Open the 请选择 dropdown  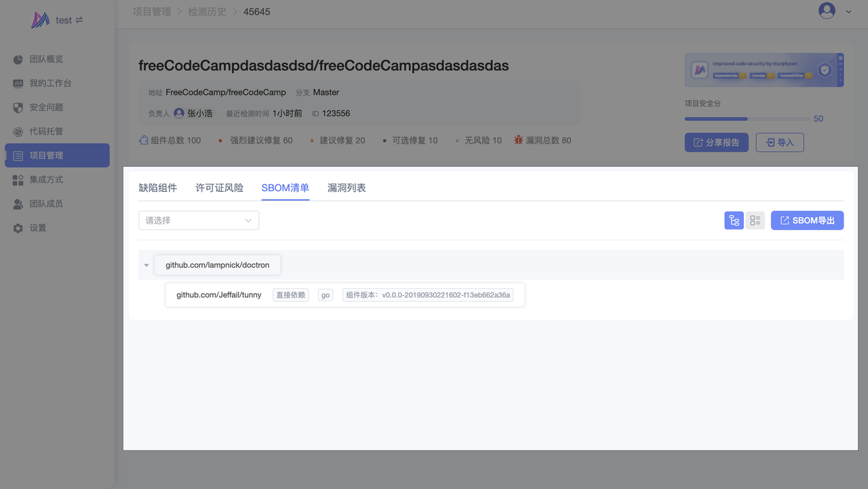(x=199, y=220)
